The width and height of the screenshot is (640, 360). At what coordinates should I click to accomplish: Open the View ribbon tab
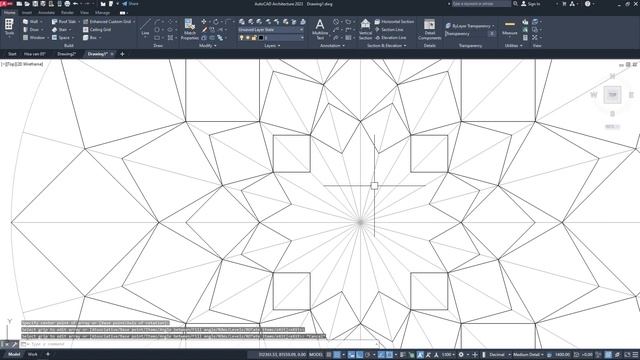coord(84,13)
